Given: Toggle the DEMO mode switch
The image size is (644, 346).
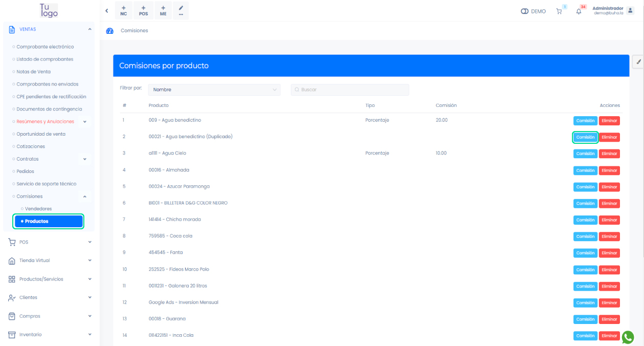Looking at the screenshot, I should pos(525,11).
